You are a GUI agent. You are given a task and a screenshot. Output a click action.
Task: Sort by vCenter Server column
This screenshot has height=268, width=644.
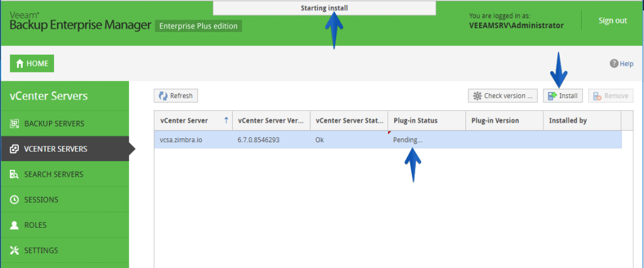[x=193, y=120]
